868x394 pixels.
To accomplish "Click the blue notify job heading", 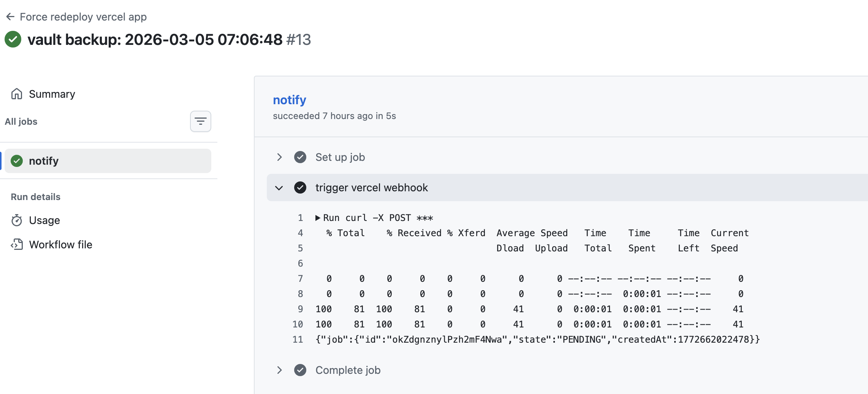I will coord(289,100).
